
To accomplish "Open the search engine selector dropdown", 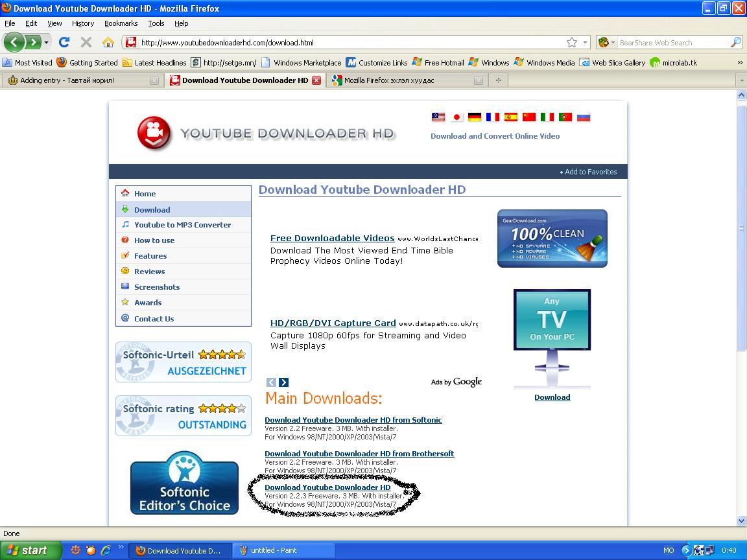I will tap(606, 42).
